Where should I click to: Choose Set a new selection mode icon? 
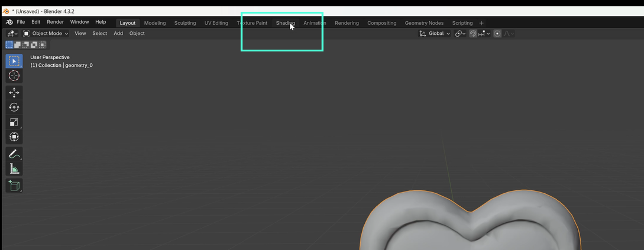(9, 45)
